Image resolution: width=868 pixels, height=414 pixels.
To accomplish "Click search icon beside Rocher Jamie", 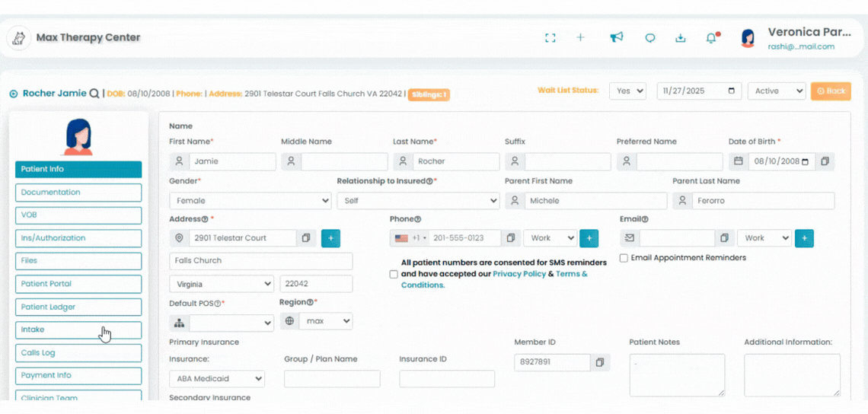I will 94,93.
